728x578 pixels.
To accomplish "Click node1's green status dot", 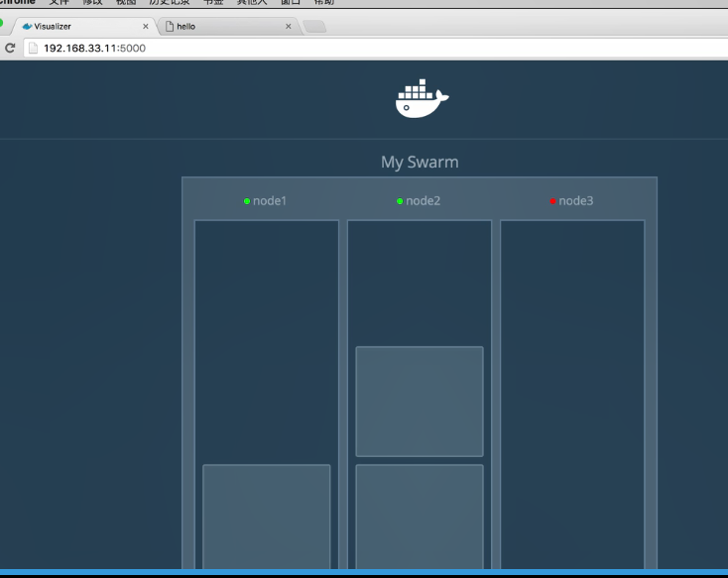I will point(247,201).
